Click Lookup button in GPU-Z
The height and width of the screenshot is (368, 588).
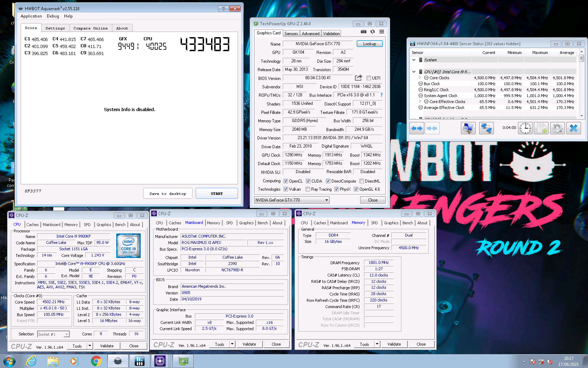(x=370, y=44)
